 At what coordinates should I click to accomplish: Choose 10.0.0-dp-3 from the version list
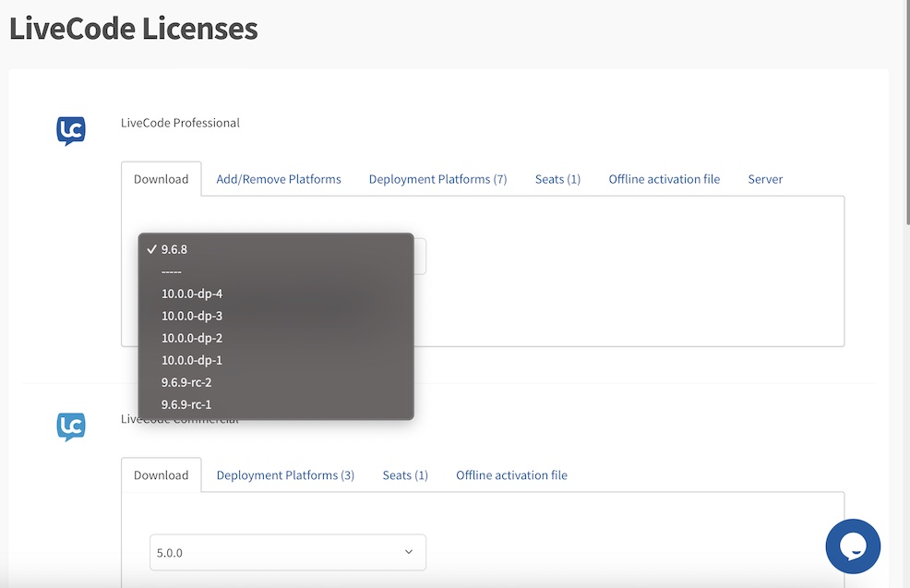pyautogui.click(x=192, y=316)
